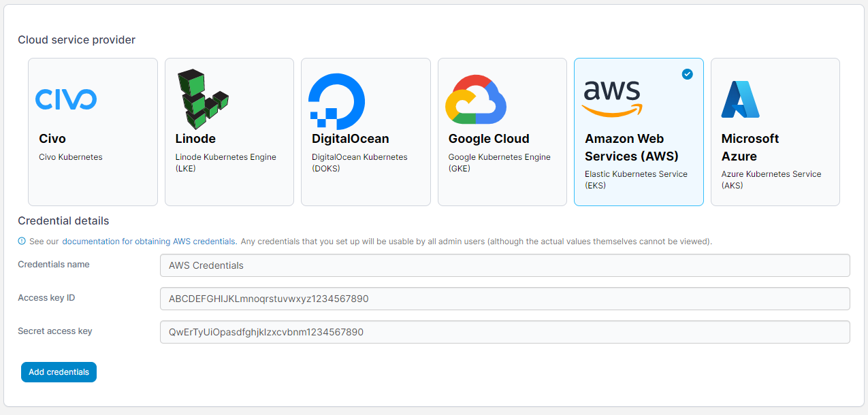868x415 pixels.
Task: Click the Access key ID field
Action: click(504, 299)
